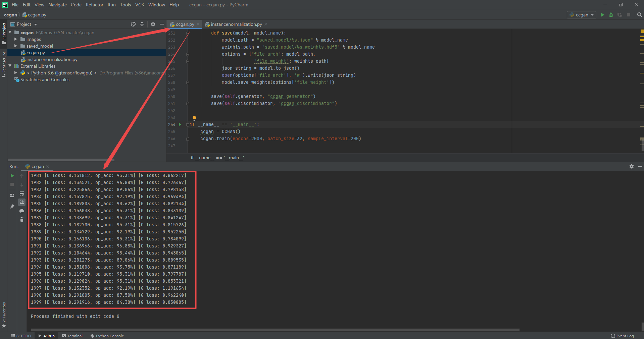The height and width of the screenshot is (339, 644).
Task: Hide the Run tool window
Action: pos(640,166)
